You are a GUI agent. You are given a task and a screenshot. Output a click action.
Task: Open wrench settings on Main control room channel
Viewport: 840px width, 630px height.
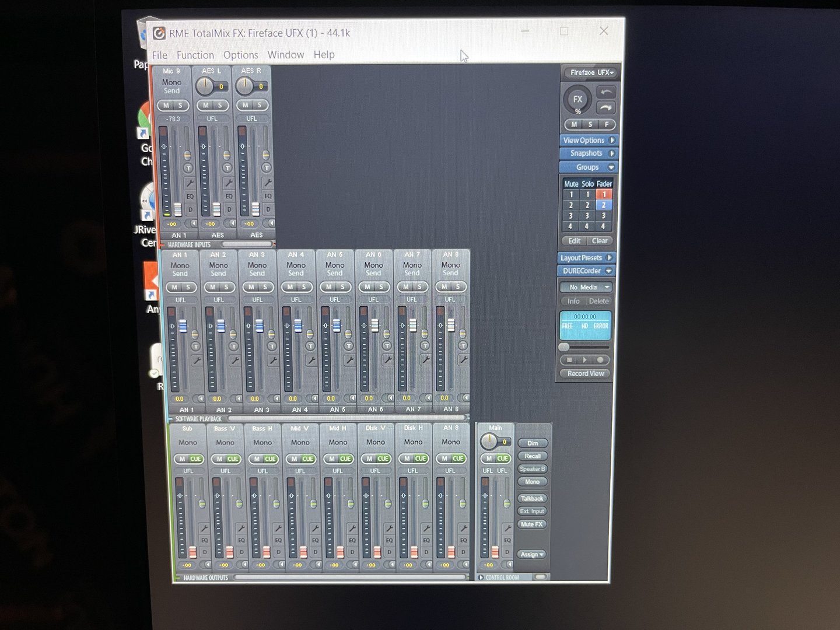point(507,527)
